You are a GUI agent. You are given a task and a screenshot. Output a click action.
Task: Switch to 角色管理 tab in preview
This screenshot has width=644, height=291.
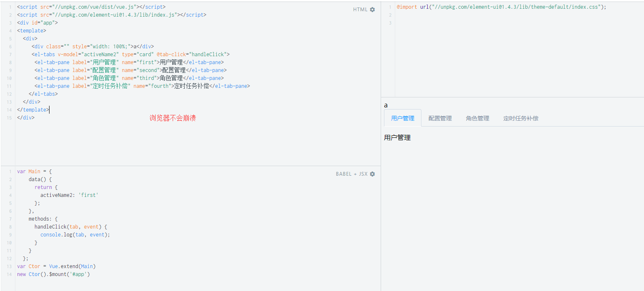click(478, 118)
